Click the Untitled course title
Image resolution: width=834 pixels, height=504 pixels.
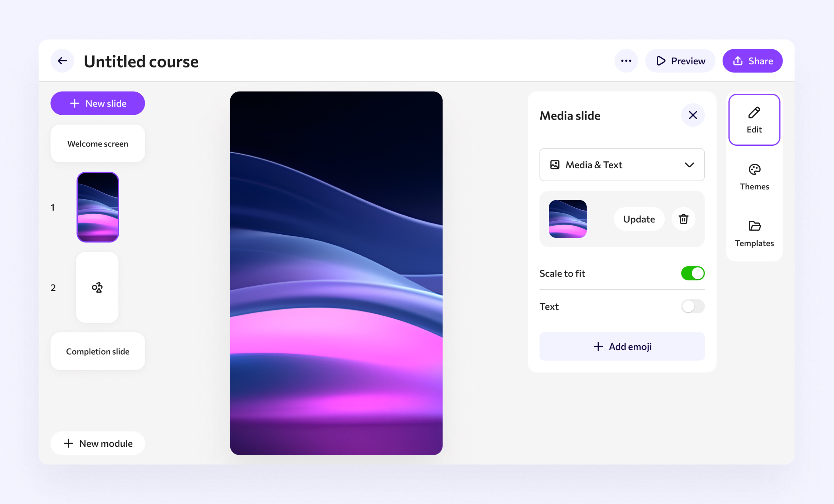point(141,62)
